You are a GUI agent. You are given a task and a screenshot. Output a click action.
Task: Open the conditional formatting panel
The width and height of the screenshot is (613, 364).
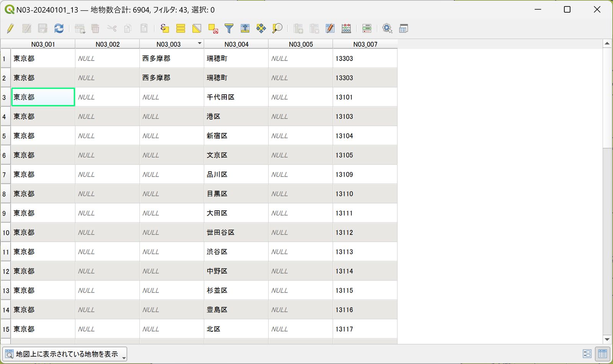367,28
